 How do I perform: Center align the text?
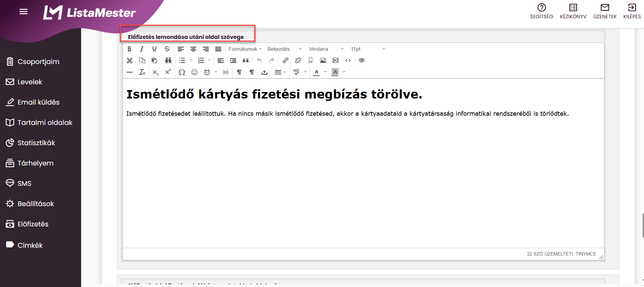tap(193, 49)
